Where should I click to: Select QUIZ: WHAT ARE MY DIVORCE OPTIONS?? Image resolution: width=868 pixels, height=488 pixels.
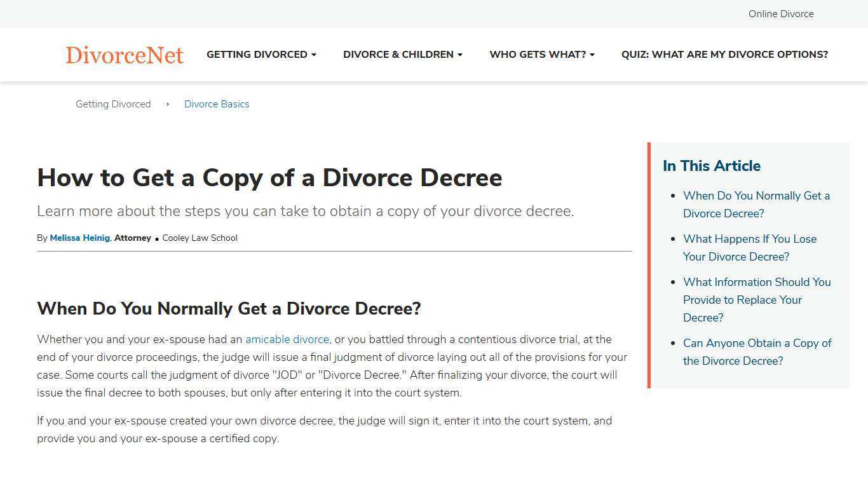[x=724, y=55]
